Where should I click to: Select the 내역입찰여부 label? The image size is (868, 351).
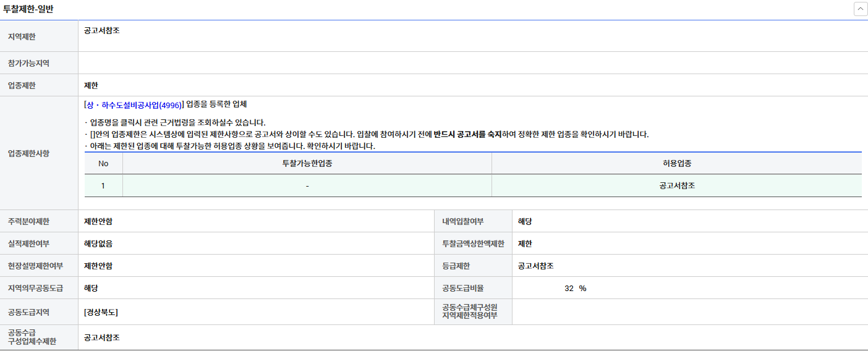[462, 221]
